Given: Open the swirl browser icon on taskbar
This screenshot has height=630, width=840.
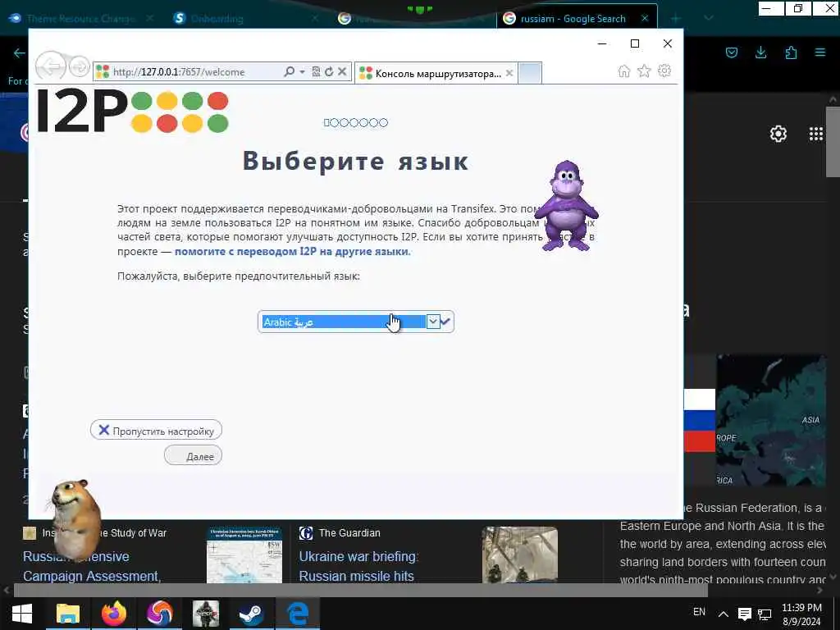Looking at the screenshot, I should [159, 614].
